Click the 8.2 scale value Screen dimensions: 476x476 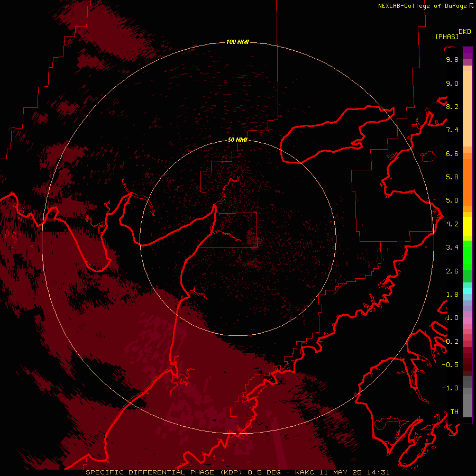[x=452, y=107]
